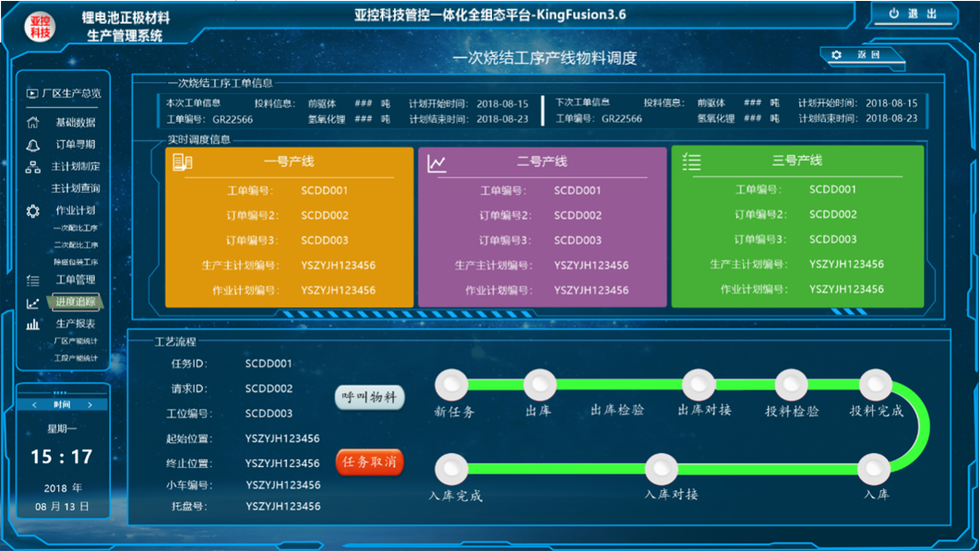The width and height of the screenshot is (980, 551).
Task: Click 三号产线 生产主计划编号 value
Action: point(846,265)
